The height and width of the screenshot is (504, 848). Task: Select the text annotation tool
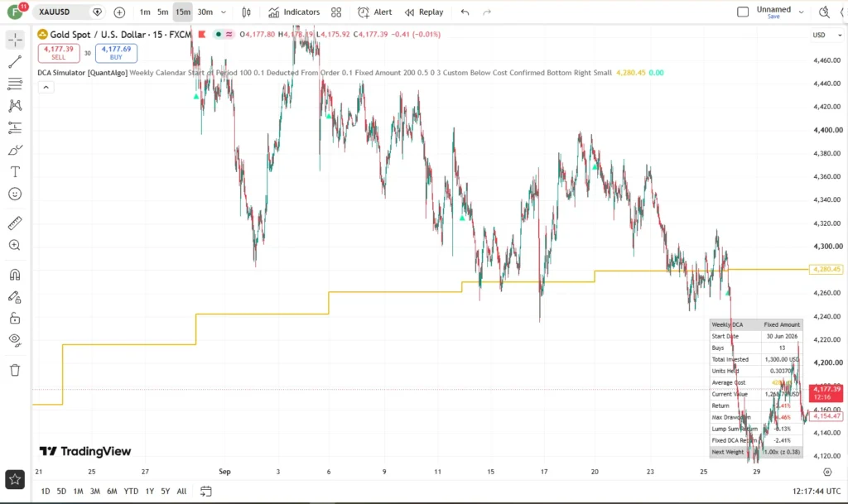point(15,172)
